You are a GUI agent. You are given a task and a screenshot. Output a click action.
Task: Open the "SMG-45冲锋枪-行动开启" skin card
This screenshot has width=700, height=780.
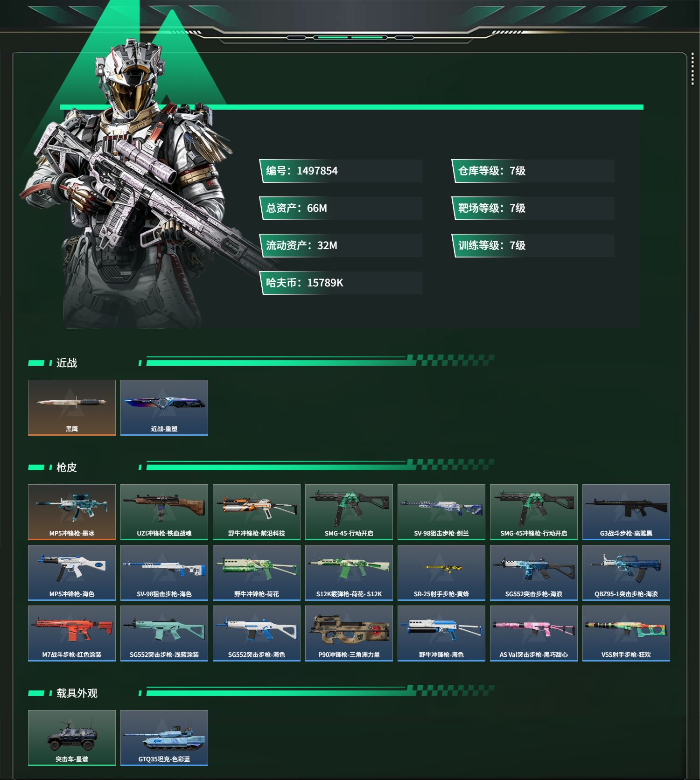(534, 512)
